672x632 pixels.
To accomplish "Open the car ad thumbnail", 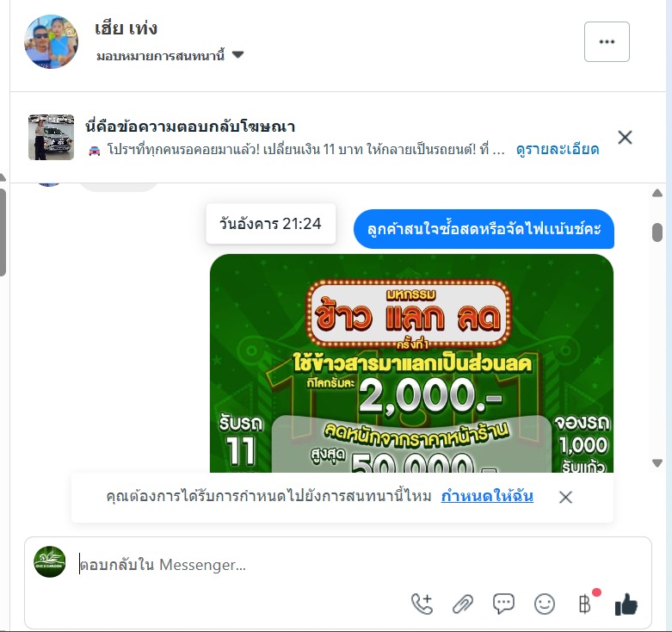I will coord(51,137).
